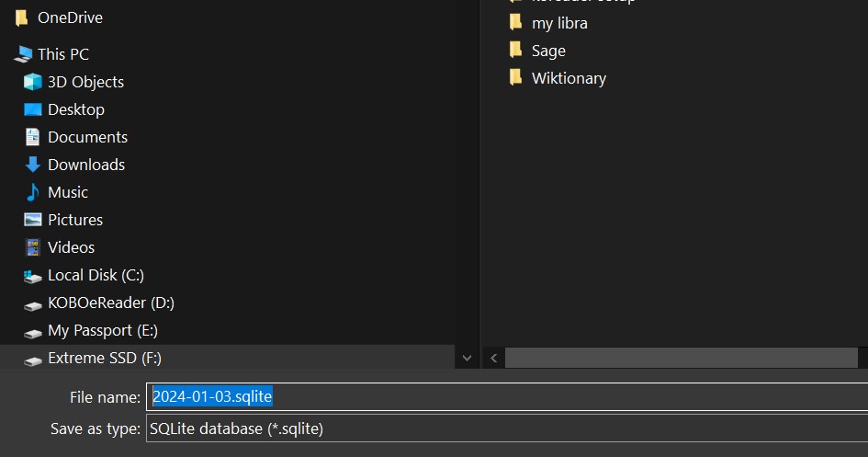
Task: Click the Music note icon
Action: point(33,192)
